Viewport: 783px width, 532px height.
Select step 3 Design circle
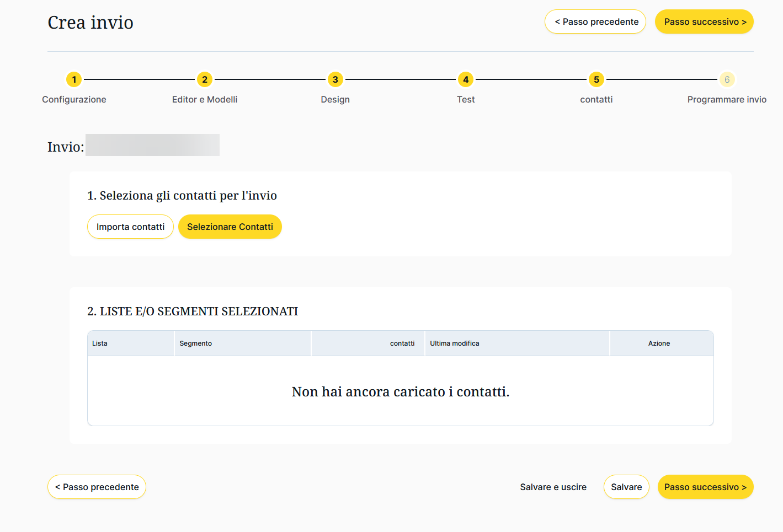pyautogui.click(x=335, y=79)
